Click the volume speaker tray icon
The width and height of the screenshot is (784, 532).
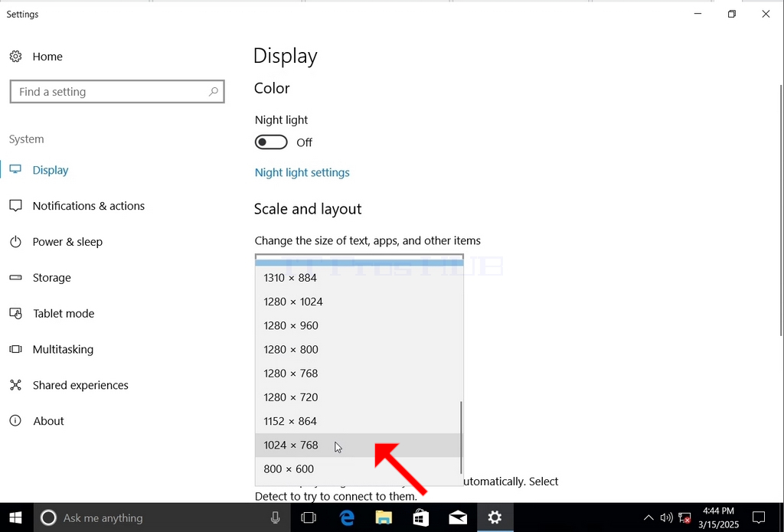666,517
